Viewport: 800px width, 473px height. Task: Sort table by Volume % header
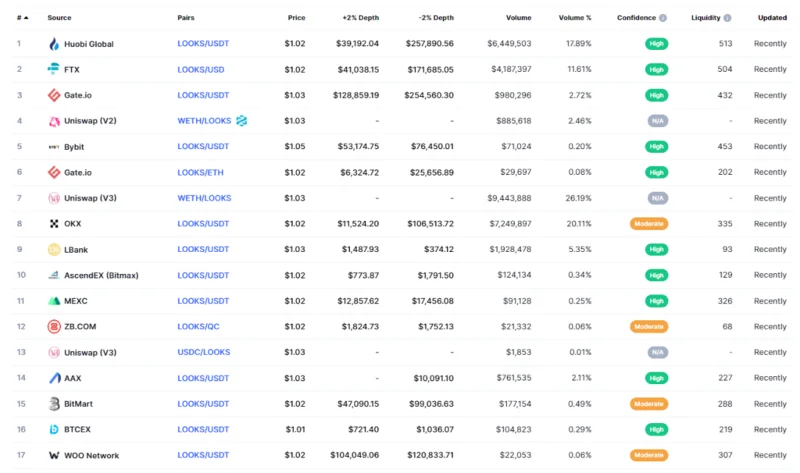click(575, 18)
